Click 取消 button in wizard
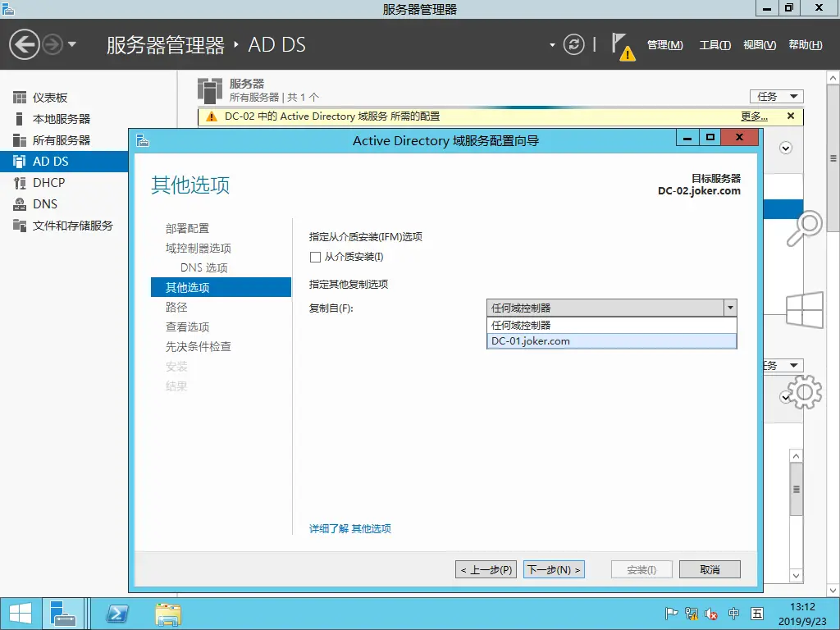The width and height of the screenshot is (840, 630). pyautogui.click(x=710, y=569)
